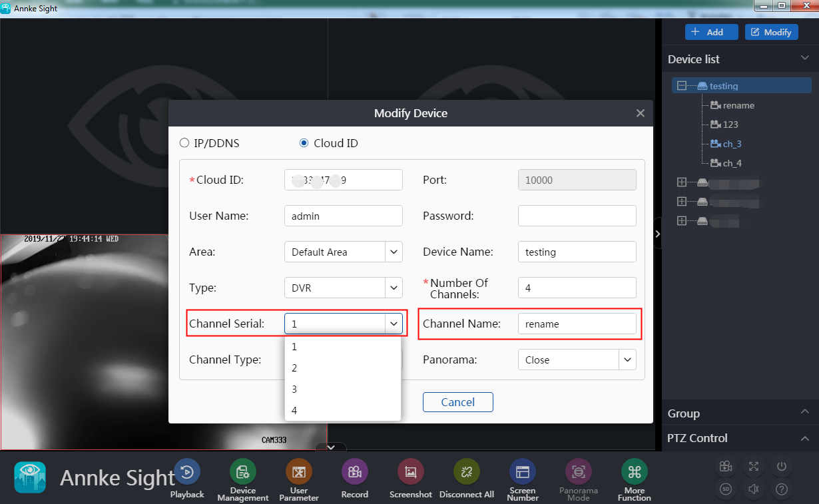Expand the device node directly below ch_4
819x504 pixels.
(681, 182)
